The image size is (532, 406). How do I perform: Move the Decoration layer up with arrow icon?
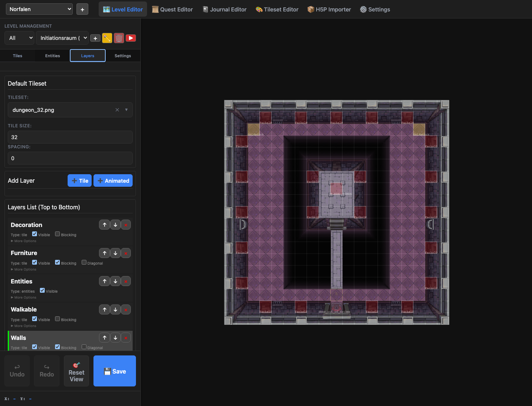(105, 224)
